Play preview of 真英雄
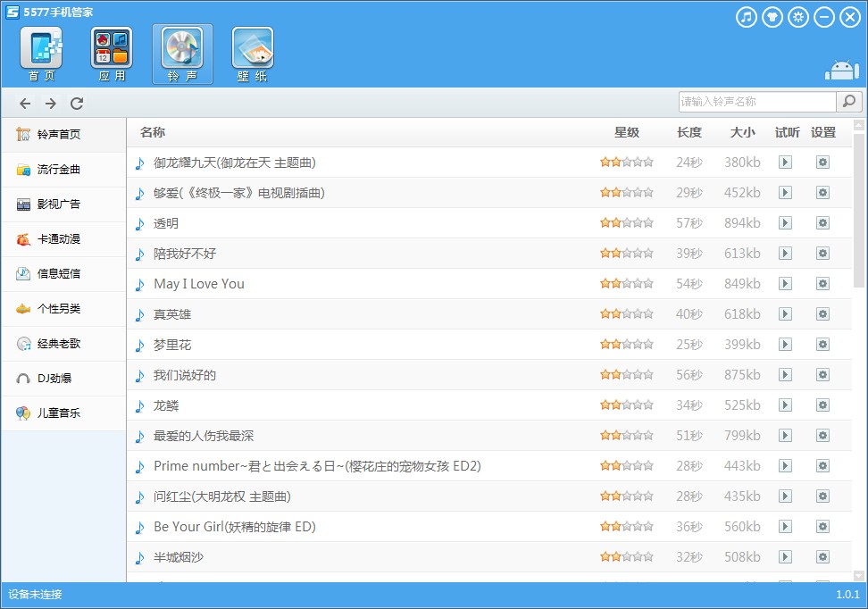868x609 pixels. [785, 314]
